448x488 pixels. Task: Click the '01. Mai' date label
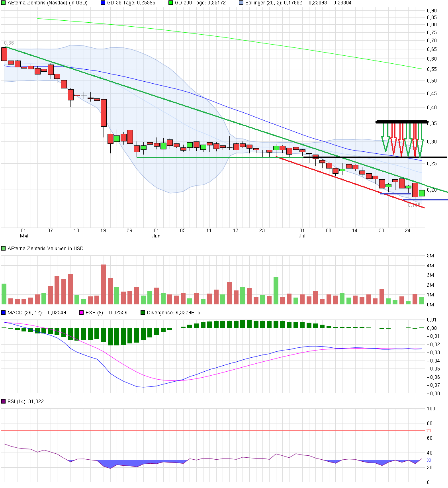point(24,233)
